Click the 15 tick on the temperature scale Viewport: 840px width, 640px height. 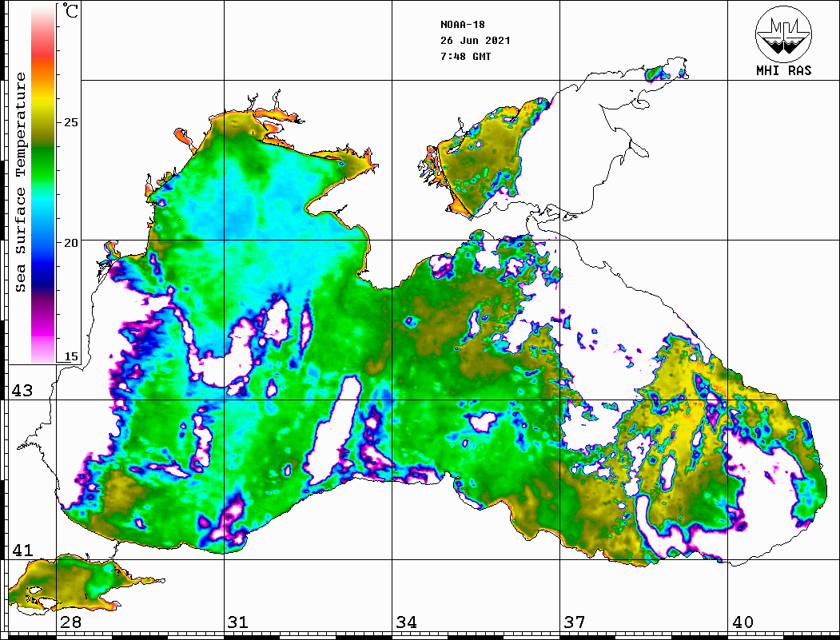click(x=70, y=356)
